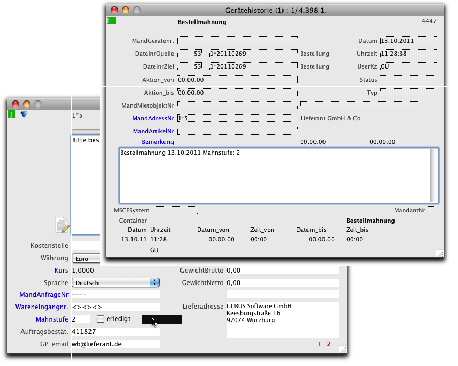Click the bold Bestellmahnung label above Zeit_bis
Viewport: 458px width, 366px height.
(x=370, y=221)
